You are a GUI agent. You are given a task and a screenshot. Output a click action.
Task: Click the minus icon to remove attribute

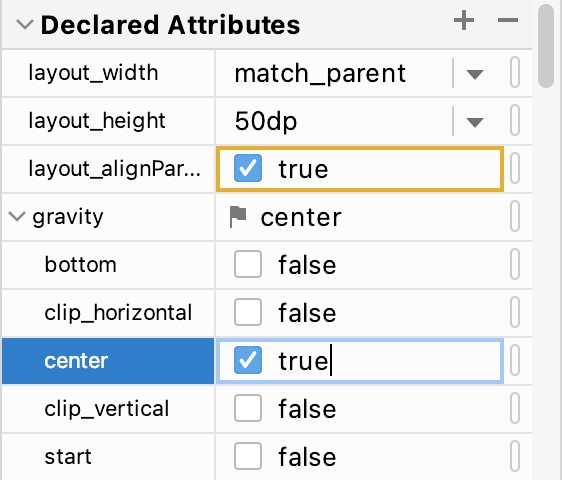[x=508, y=20]
